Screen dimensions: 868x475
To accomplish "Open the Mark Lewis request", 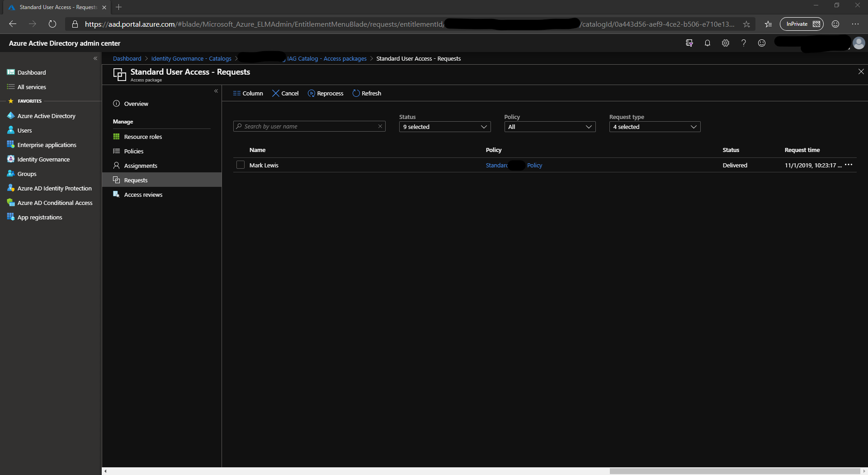I will (x=264, y=166).
